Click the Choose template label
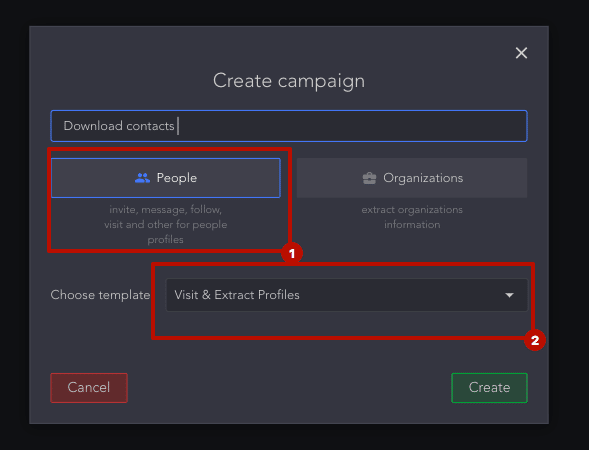 coord(100,295)
